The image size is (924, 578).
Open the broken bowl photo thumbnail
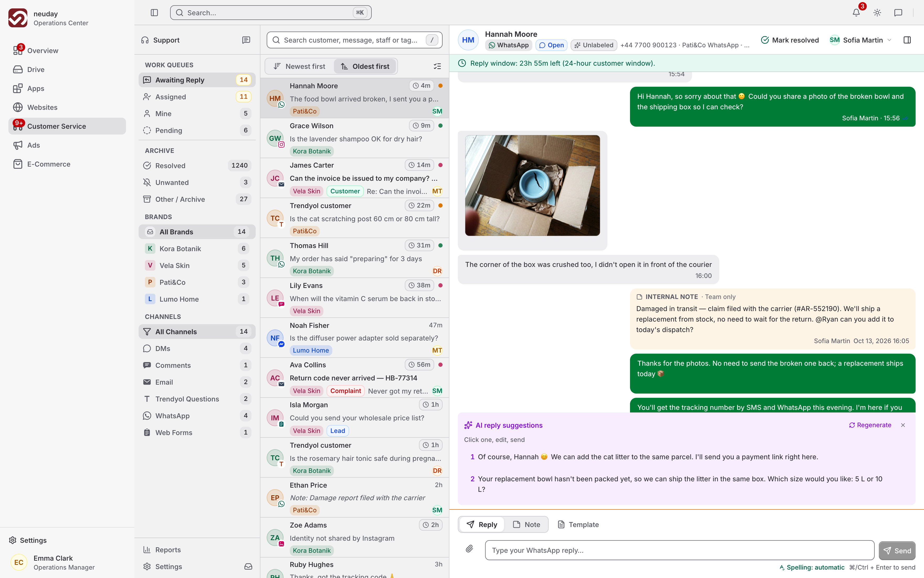click(x=532, y=185)
